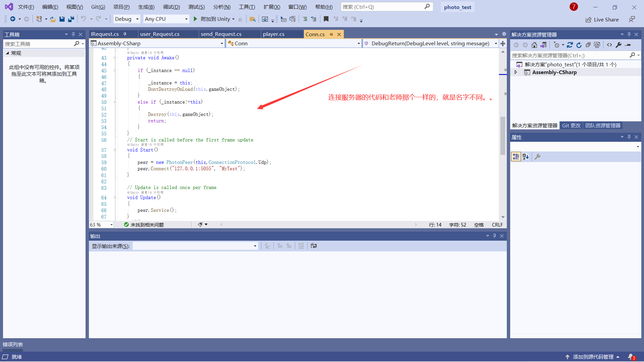Switch to the Git 更改 tab
The image size is (644, 362).
coord(571,125)
